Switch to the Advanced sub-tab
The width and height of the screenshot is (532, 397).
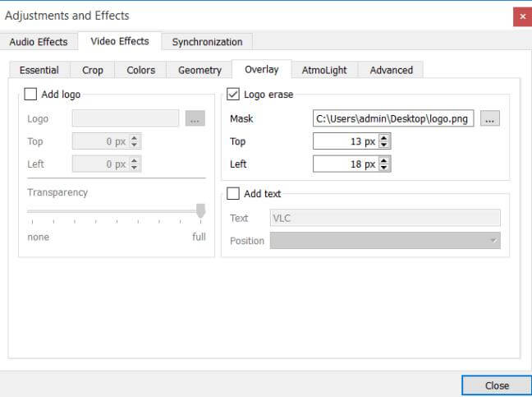pyautogui.click(x=391, y=70)
